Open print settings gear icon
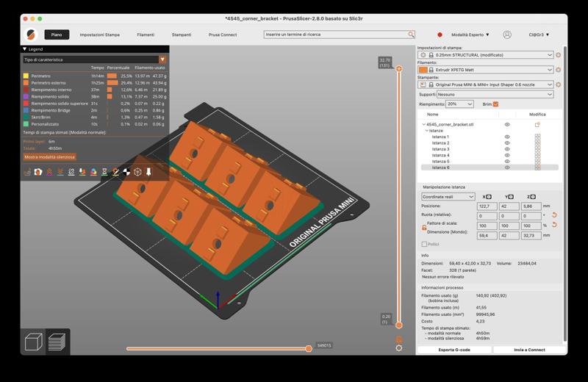Viewport: 588px width, 382px height. click(x=559, y=55)
